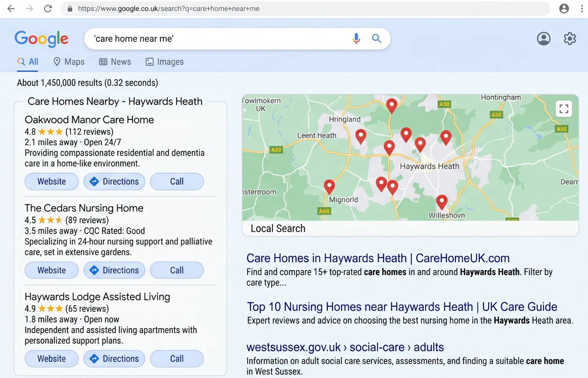Click the magnifier search button
The height and width of the screenshot is (378, 588).
pyautogui.click(x=376, y=38)
